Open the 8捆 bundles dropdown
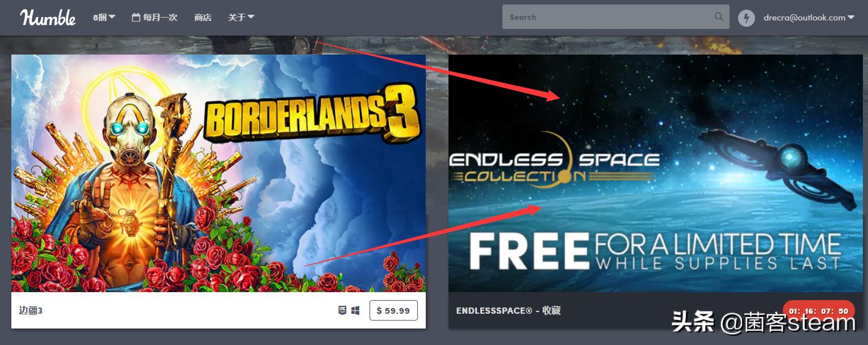 point(104,18)
